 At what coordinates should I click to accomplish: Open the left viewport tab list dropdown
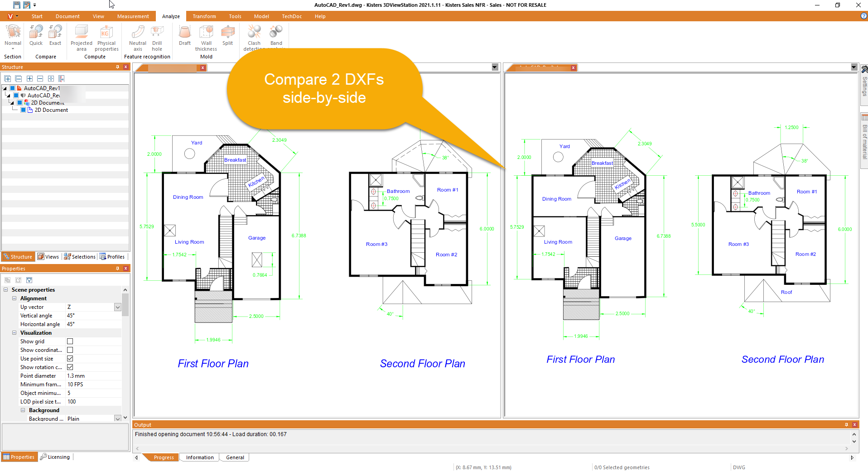click(x=495, y=67)
